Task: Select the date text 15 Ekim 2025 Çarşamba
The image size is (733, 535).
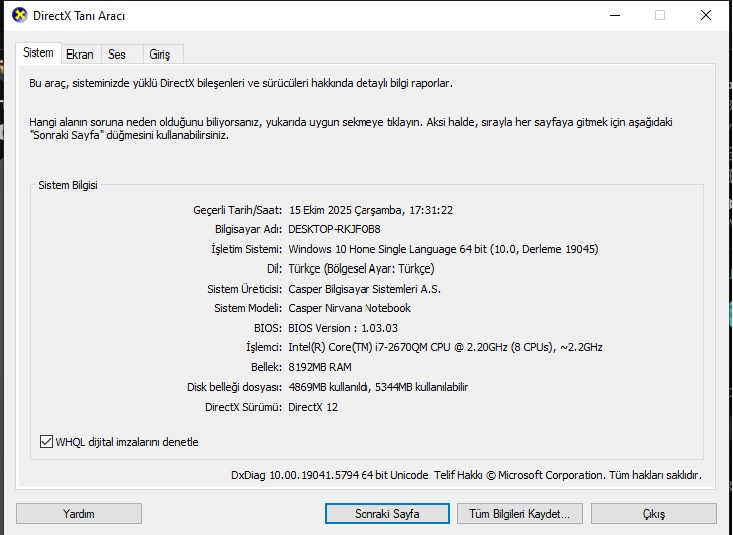Action: [345, 210]
